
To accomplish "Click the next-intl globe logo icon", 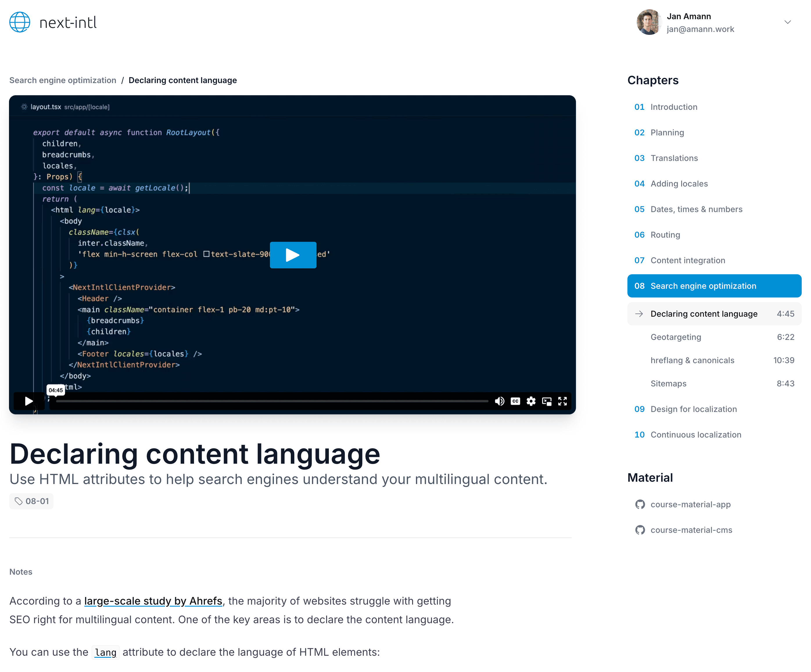I will coord(20,22).
